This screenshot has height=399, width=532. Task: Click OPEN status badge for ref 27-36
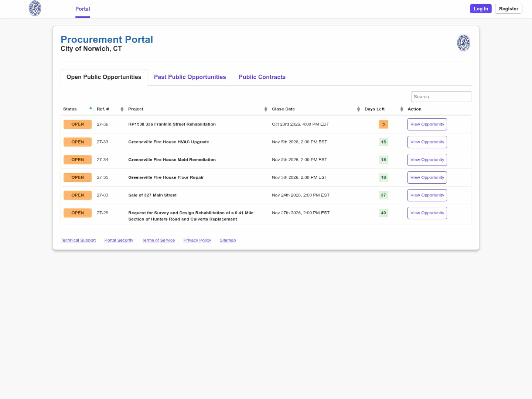(78, 125)
